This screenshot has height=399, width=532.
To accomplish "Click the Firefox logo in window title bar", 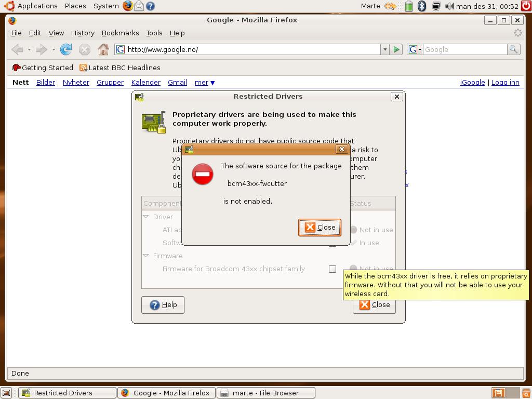I will tap(12, 20).
